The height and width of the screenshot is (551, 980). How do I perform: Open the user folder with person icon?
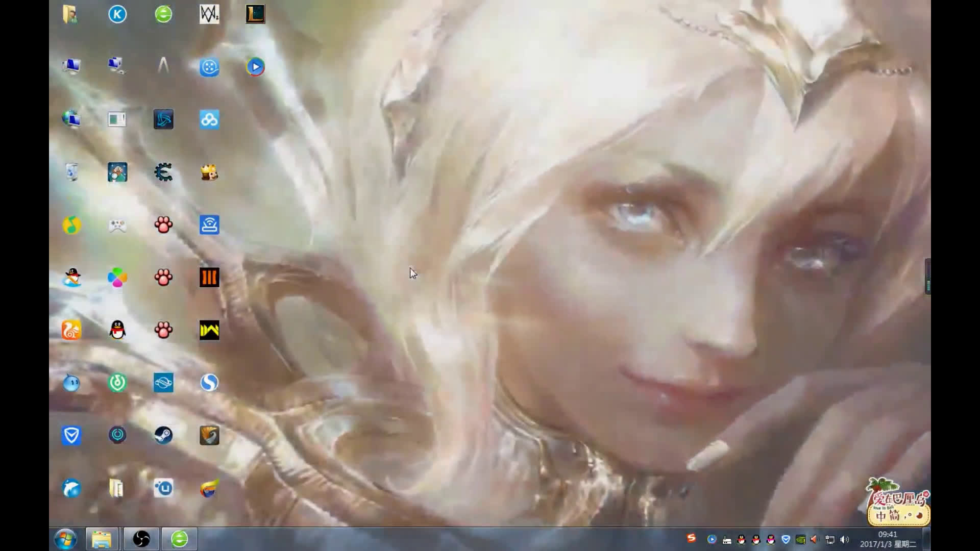[x=70, y=14]
